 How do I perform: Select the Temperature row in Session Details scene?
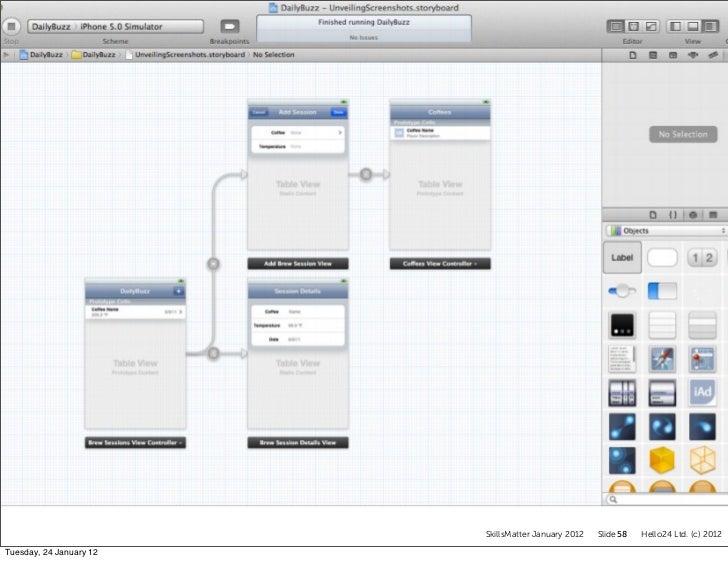pyautogui.click(x=298, y=326)
